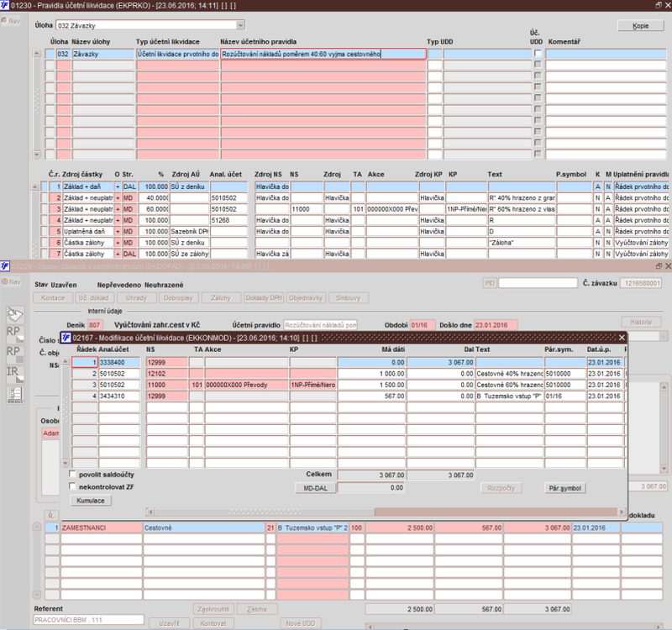Click the Dal value 3 067.00 in dialog row 1
672x630 pixels.
440,363
